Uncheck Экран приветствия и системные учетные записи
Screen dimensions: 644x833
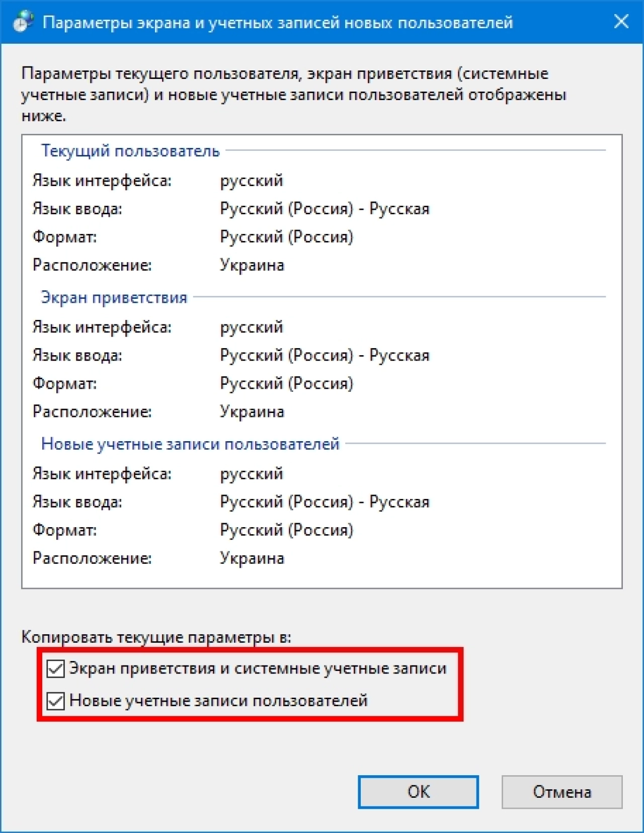(x=55, y=669)
